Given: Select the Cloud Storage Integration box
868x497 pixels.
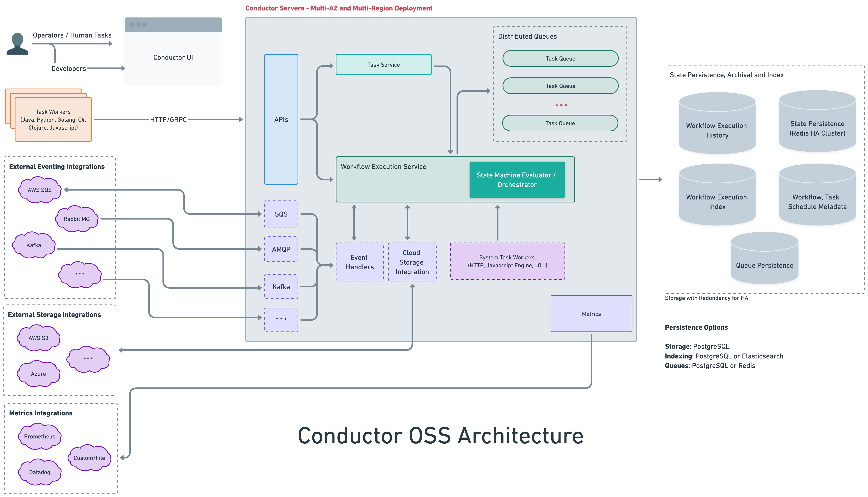Looking at the screenshot, I should 412,262.
